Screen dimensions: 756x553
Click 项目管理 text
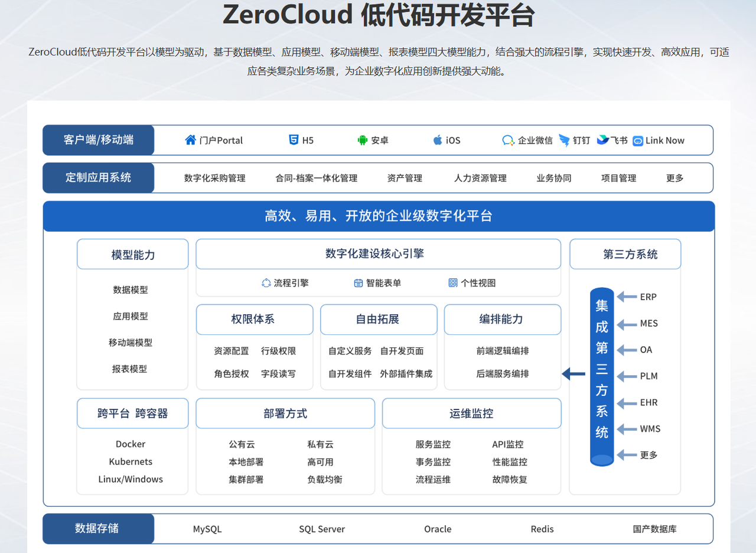[619, 178]
